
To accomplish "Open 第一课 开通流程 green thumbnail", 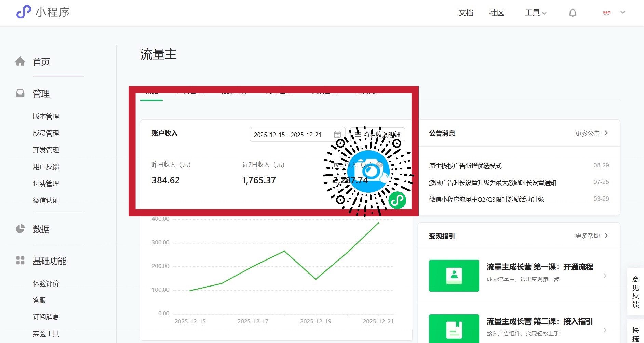I will 454,276.
